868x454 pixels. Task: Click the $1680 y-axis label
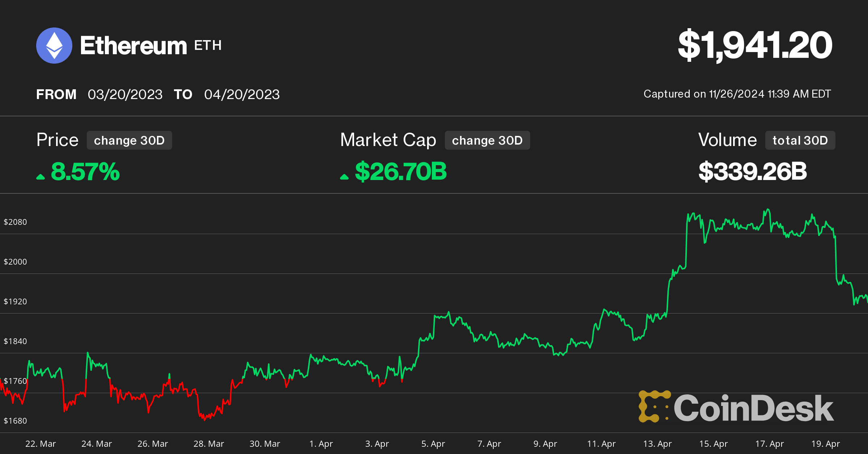(15, 421)
